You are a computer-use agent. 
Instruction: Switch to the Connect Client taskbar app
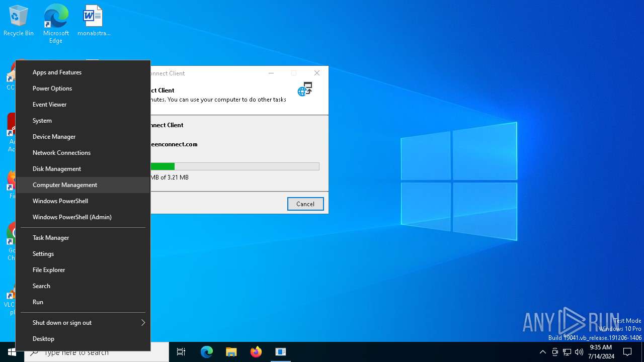coord(281,352)
